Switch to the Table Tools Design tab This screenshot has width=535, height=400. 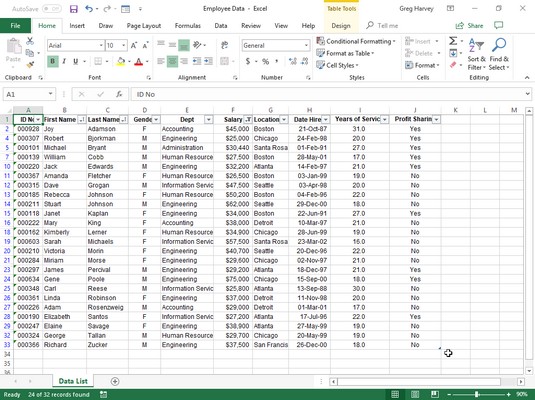(341, 26)
